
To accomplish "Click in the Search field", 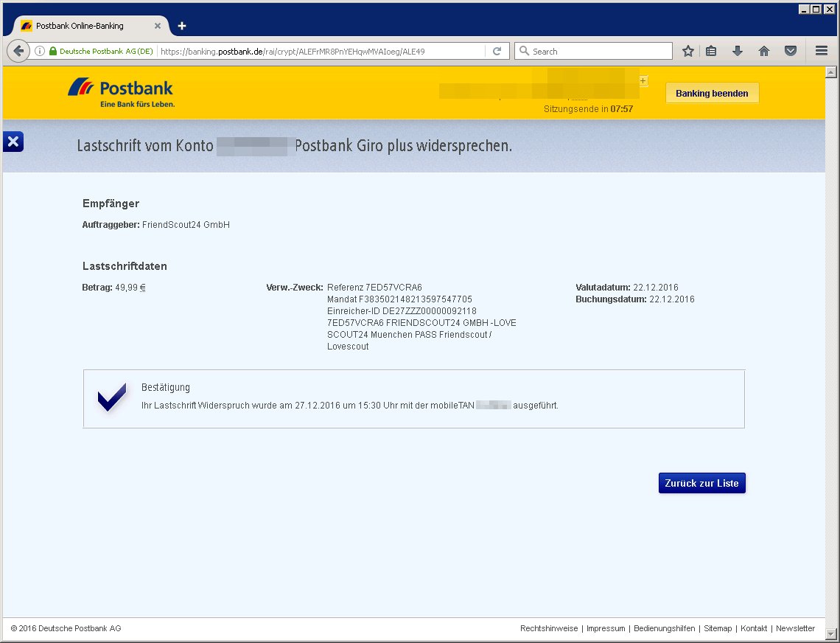I will click(594, 51).
